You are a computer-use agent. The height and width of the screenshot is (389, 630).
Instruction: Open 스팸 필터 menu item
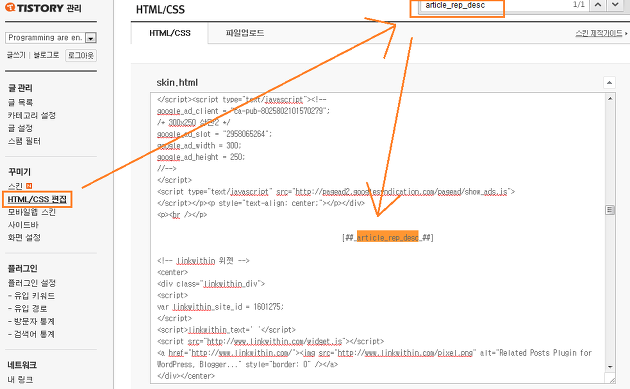24,141
